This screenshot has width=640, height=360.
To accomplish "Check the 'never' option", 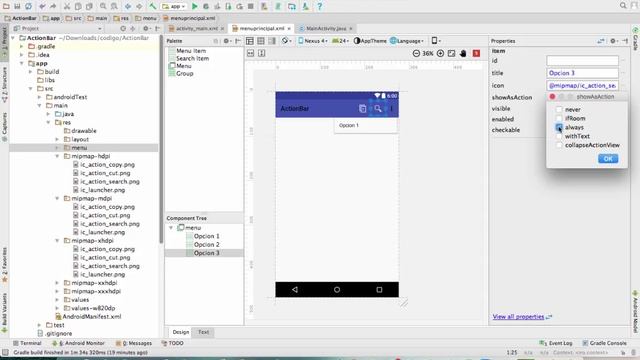I will (559, 109).
